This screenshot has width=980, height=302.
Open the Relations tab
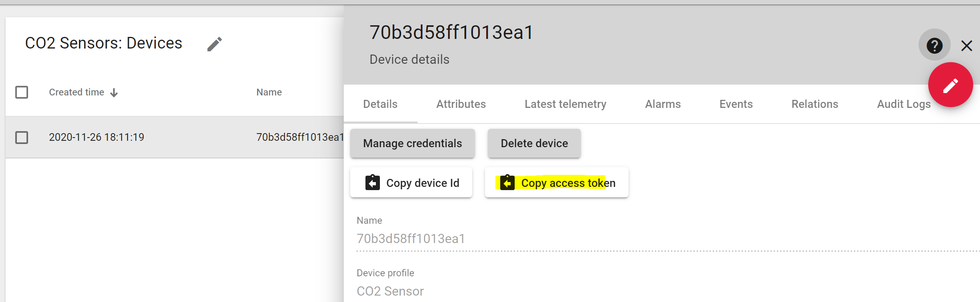[814, 104]
